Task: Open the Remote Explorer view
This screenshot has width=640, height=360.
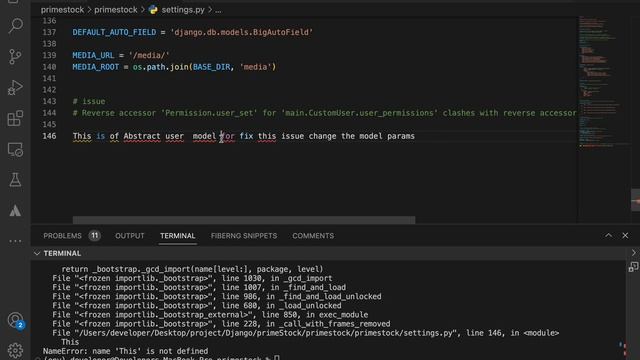Action: (x=15, y=149)
